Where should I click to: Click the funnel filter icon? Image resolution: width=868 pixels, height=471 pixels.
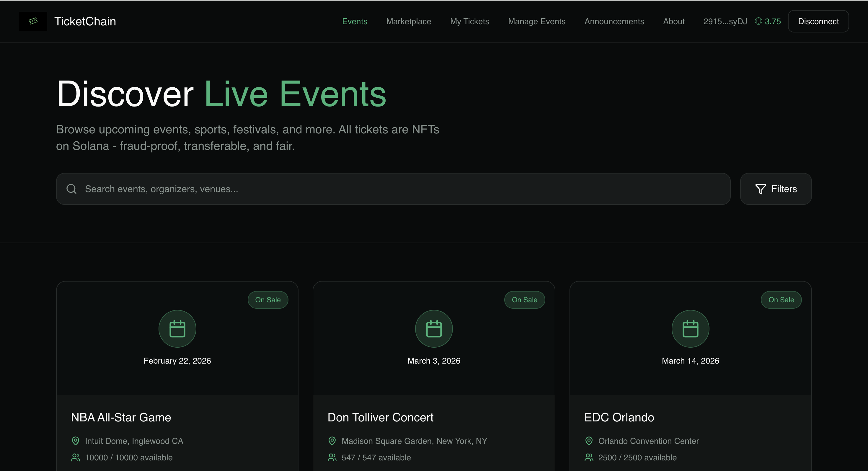(x=761, y=189)
